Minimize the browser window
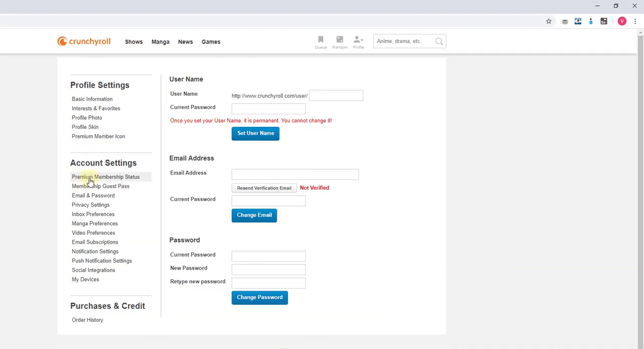The width and height of the screenshot is (644, 349). pyautogui.click(x=597, y=6)
